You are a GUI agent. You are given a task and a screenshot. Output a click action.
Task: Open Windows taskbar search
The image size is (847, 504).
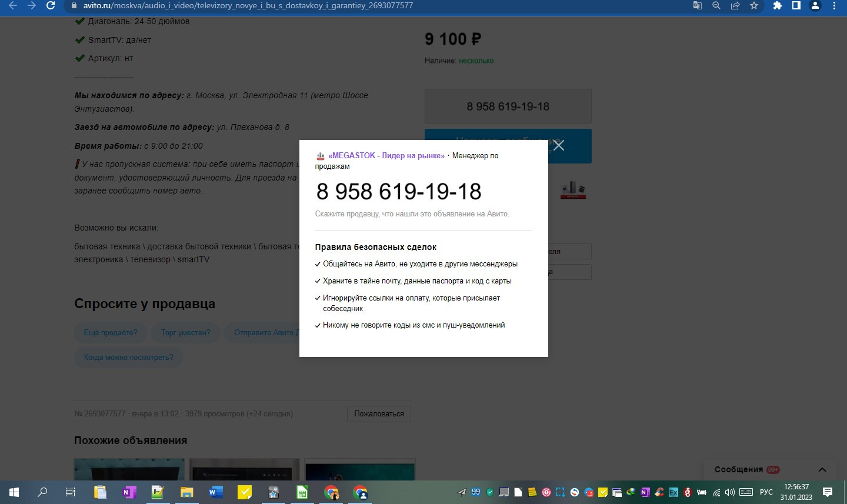tap(42, 492)
